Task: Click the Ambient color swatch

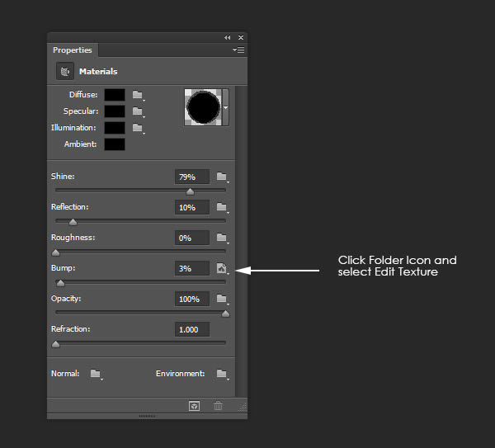Action: point(115,144)
